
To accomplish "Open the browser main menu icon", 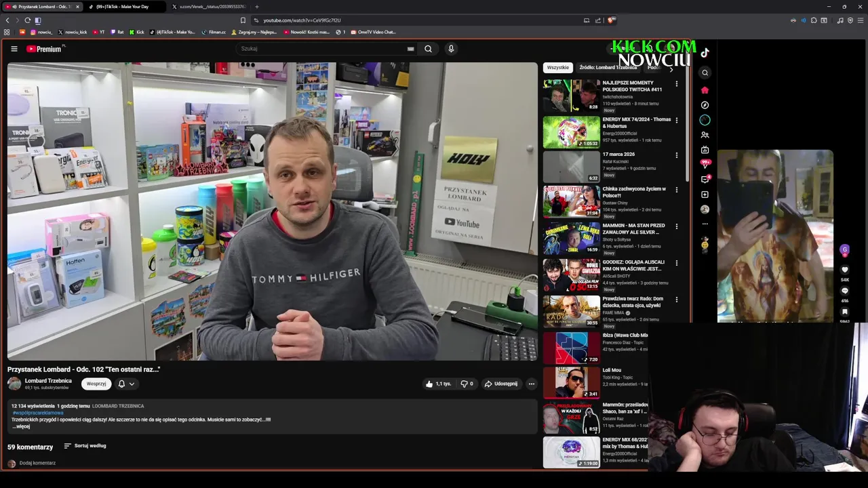I will tap(861, 20).
